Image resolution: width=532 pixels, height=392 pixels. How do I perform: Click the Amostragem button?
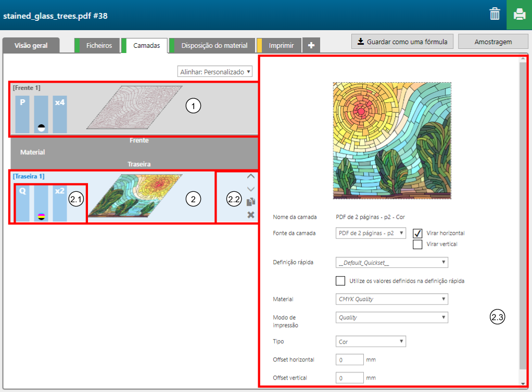(493, 42)
